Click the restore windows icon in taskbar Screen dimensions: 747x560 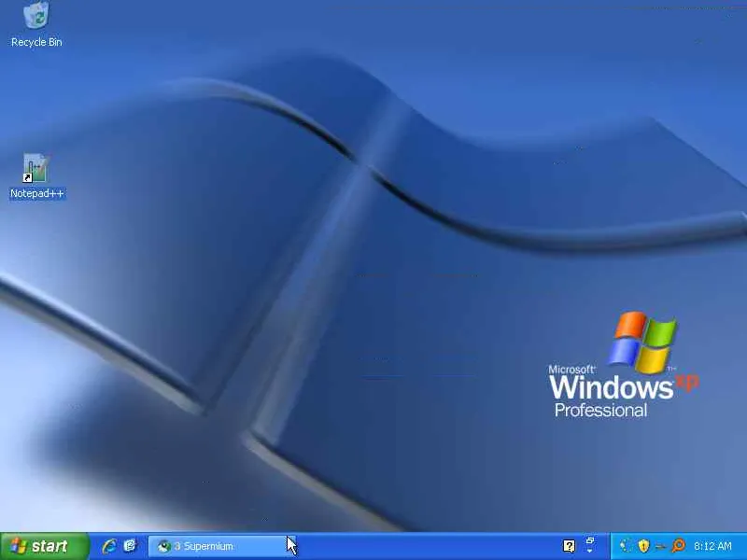click(x=590, y=541)
